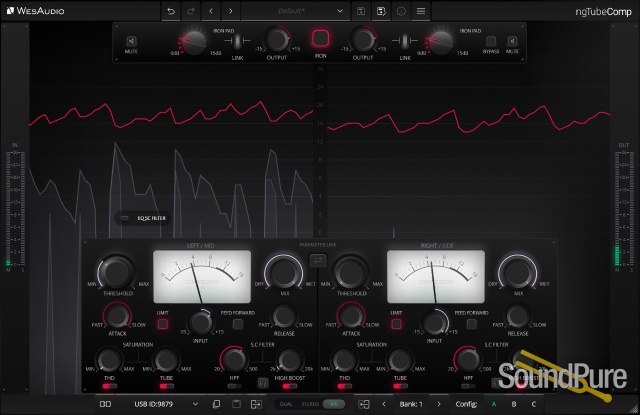Screen dimensions: 640x415
Task: Open the Default* preset dropdown
Action: point(296,11)
